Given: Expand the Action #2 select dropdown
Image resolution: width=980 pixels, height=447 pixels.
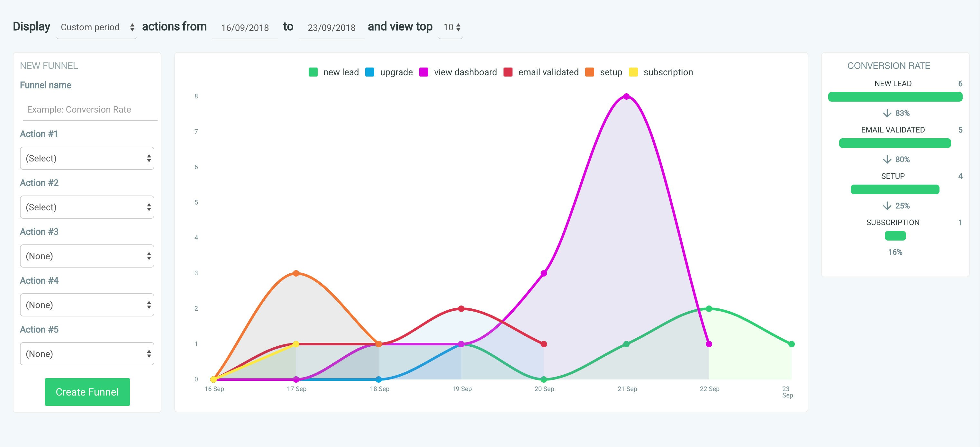Looking at the screenshot, I should click(87, 207).
